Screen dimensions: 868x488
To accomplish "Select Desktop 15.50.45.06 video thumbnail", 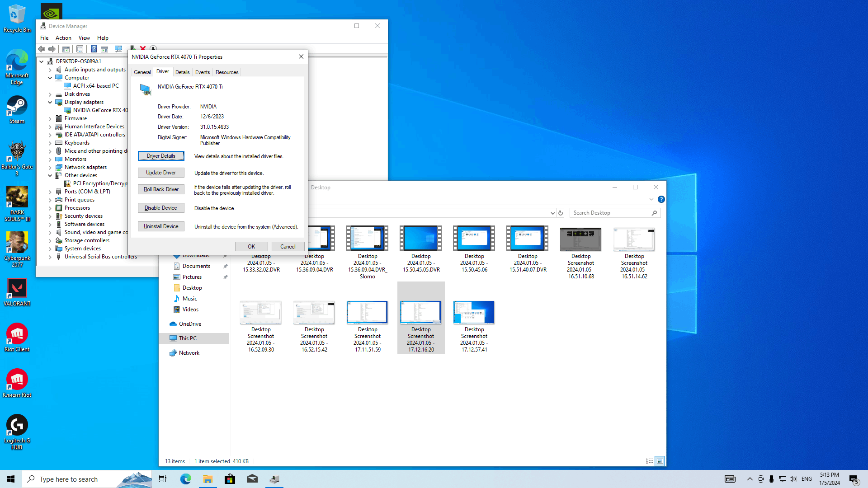I will (x=474, y=238).
